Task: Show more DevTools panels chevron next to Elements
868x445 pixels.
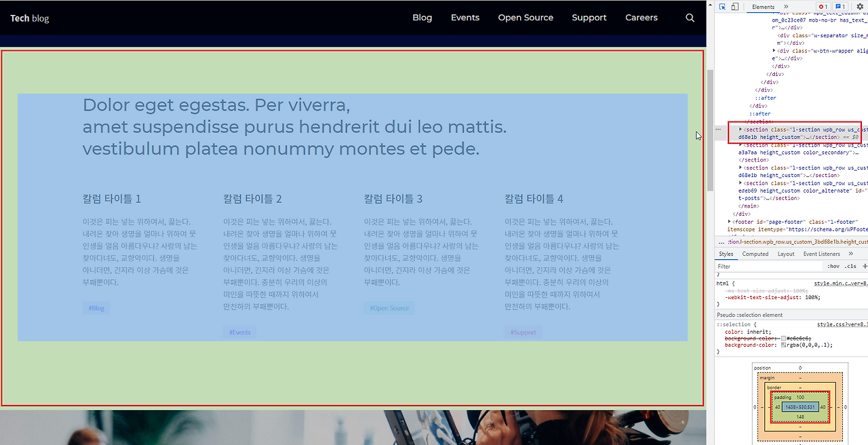Action: 786,7
